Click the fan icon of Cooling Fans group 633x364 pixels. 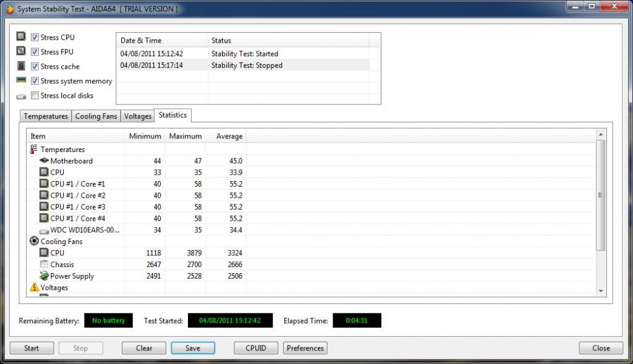point(35,241)
